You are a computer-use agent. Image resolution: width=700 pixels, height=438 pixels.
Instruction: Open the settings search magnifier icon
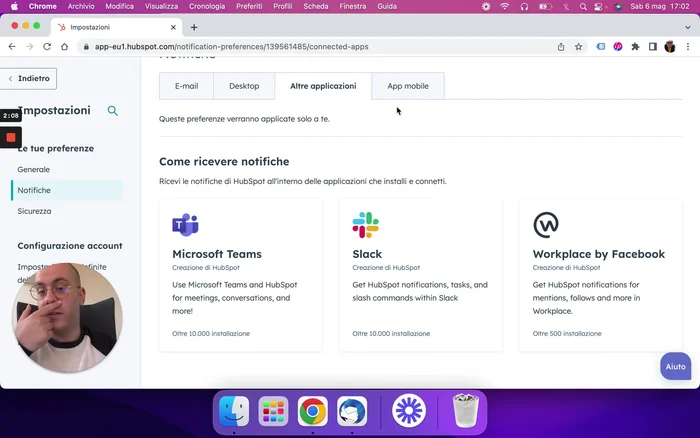pyautogui.click(x=112, y=111)
